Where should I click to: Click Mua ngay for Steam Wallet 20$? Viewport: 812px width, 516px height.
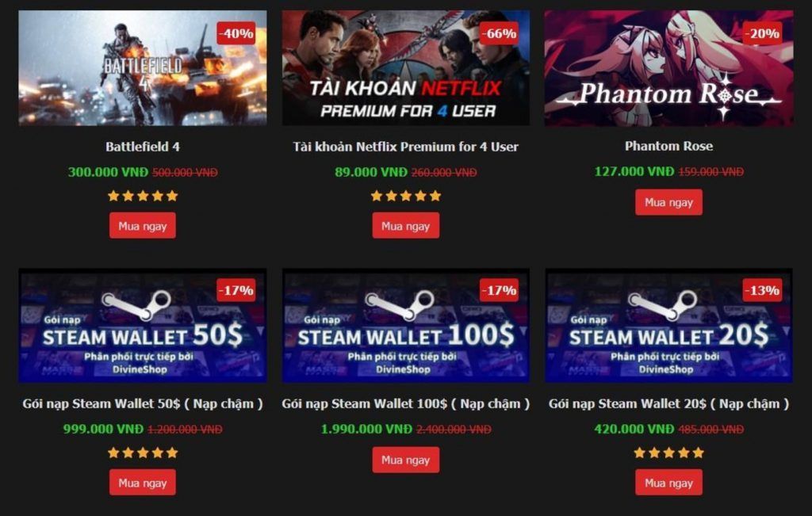[x=668, y=483]
